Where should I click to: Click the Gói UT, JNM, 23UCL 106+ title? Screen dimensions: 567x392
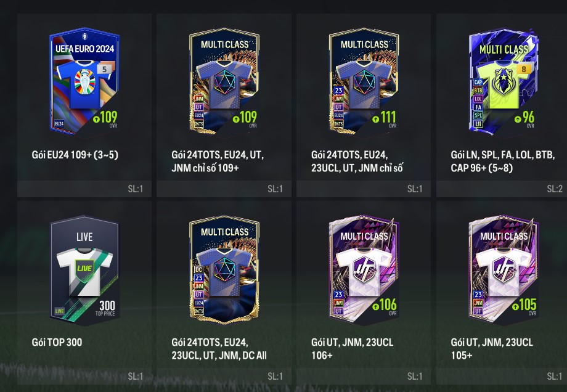[352, 349]
